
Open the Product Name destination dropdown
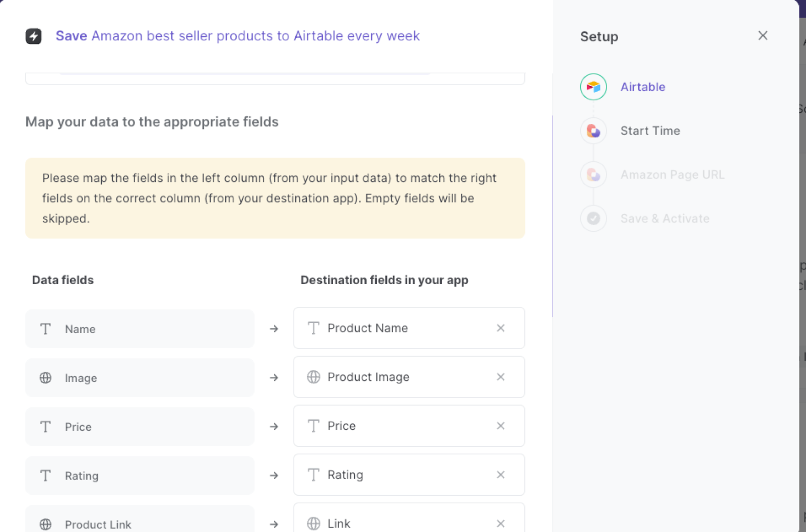point(409,328)
